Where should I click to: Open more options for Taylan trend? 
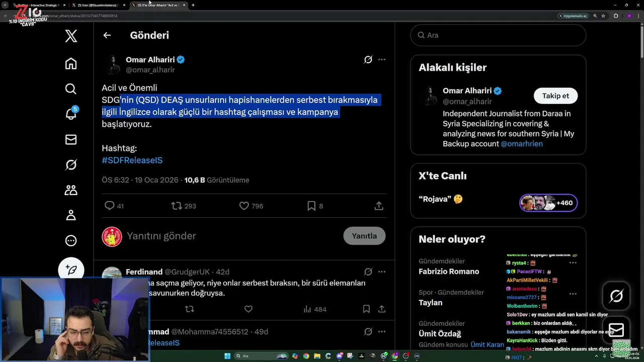[573, 294]
